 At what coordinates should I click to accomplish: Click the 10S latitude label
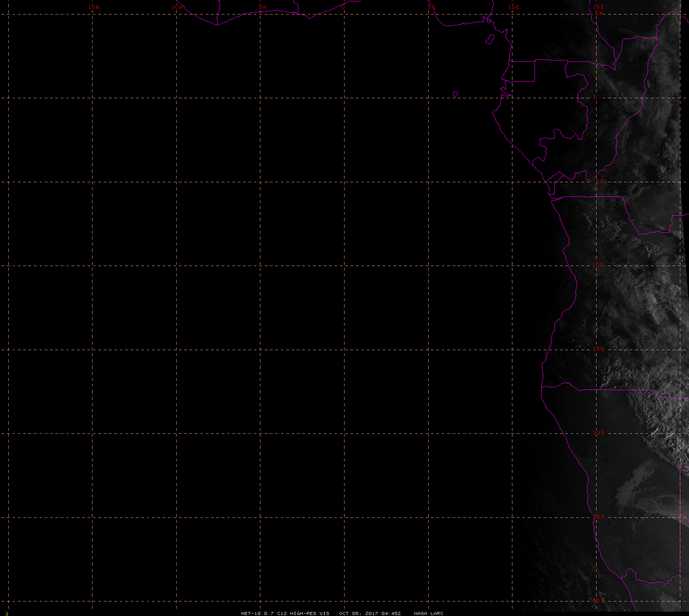point(598,265)
